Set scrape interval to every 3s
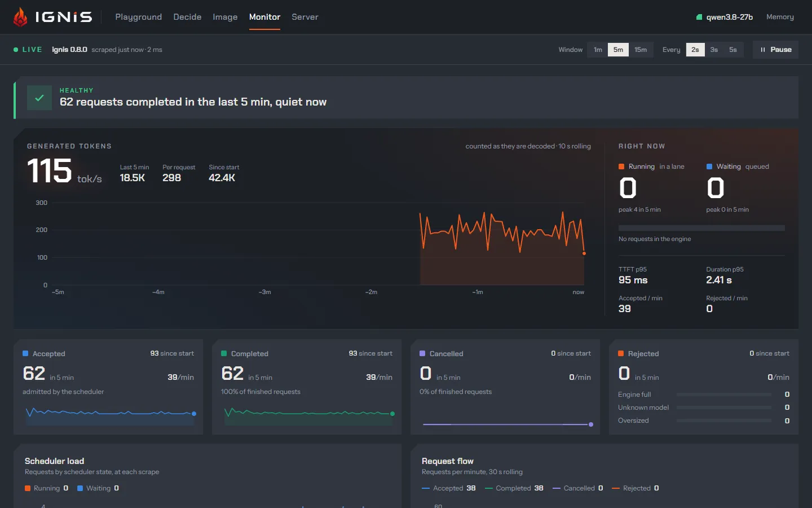This screenshot has height=508, width=812. 714,50
